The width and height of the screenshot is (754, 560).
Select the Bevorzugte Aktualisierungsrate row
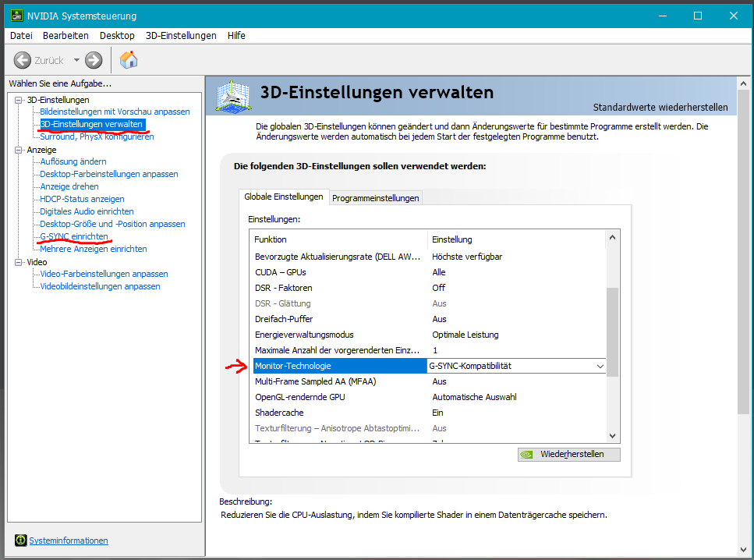coord(429,257)
